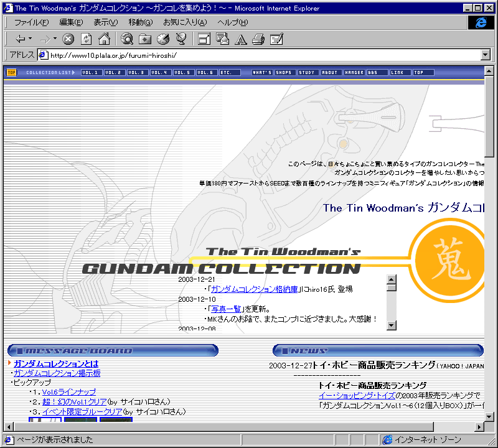The image size is (498, 448).
Task: Open the HANGER nav button
Action: tap(354, 72)
